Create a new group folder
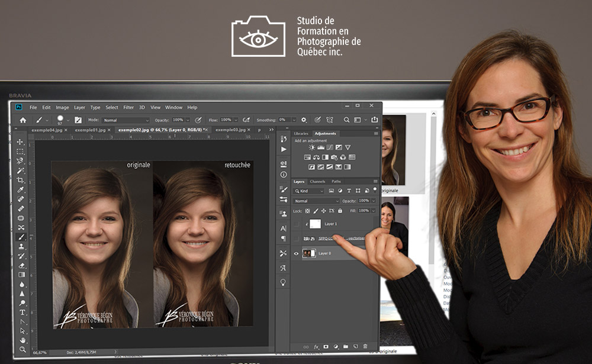This screenshot has height=364, width=592. (x=346, y=346)
